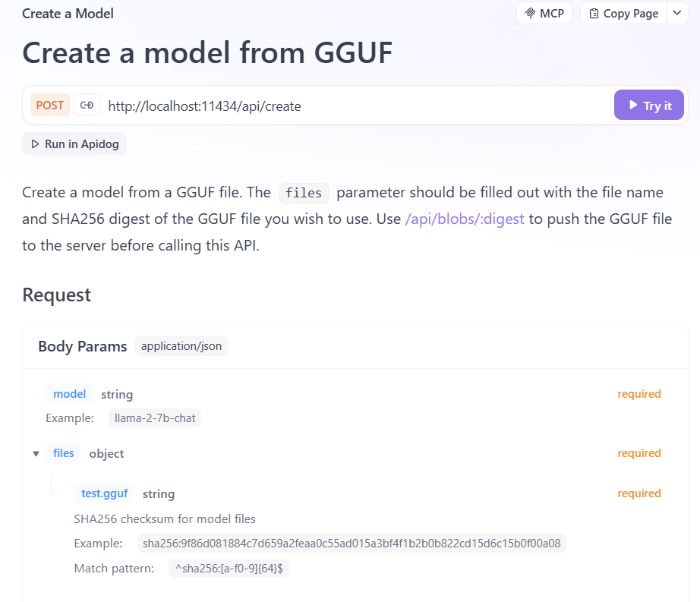The height and width of the screenshot is (602, 700).
Task: Click the Create a Model breadcrumb
Action: 68,14
